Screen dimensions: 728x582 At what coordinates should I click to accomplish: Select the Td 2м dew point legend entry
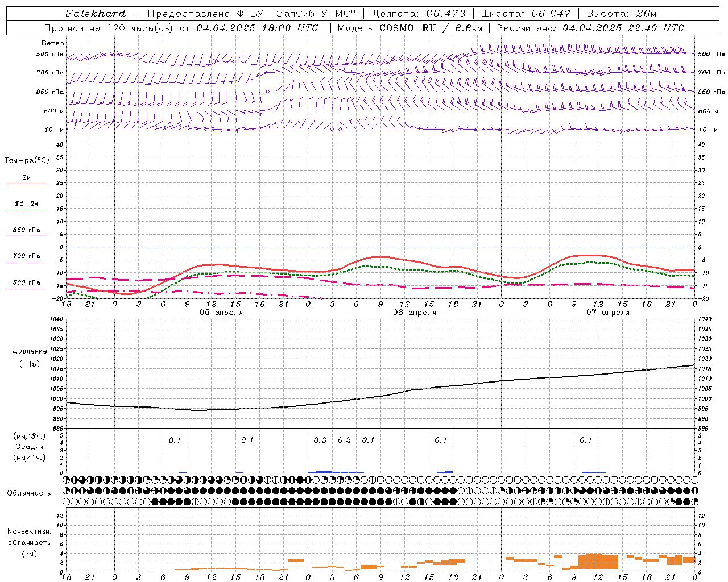tap(27, 203)
